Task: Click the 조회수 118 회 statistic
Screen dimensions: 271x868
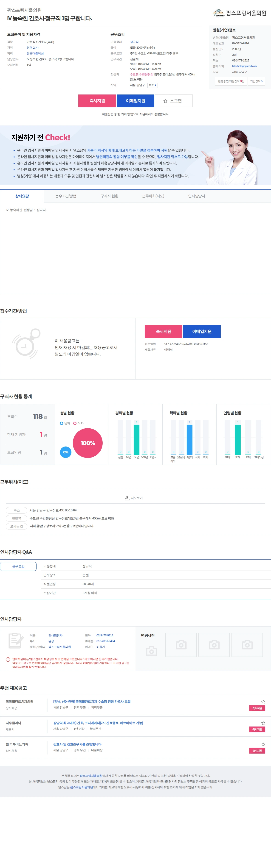Action: [27, 417]
